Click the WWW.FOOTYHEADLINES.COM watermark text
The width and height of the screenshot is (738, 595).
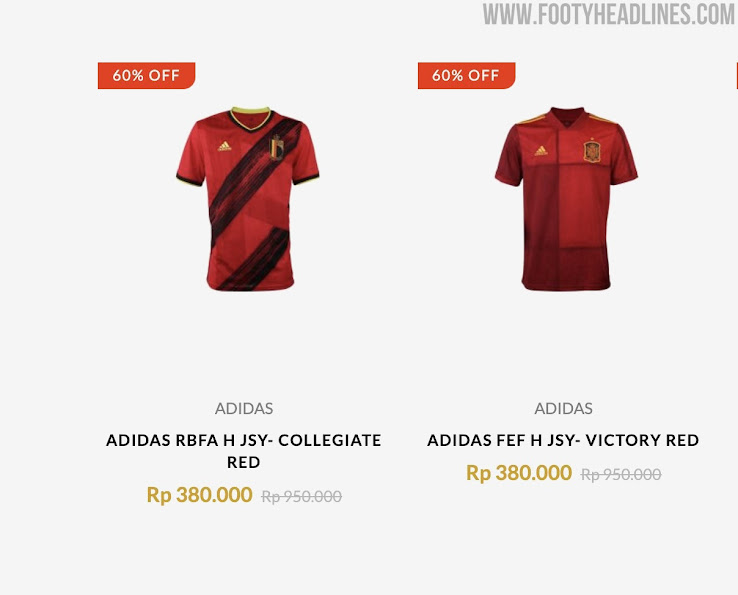609,14
